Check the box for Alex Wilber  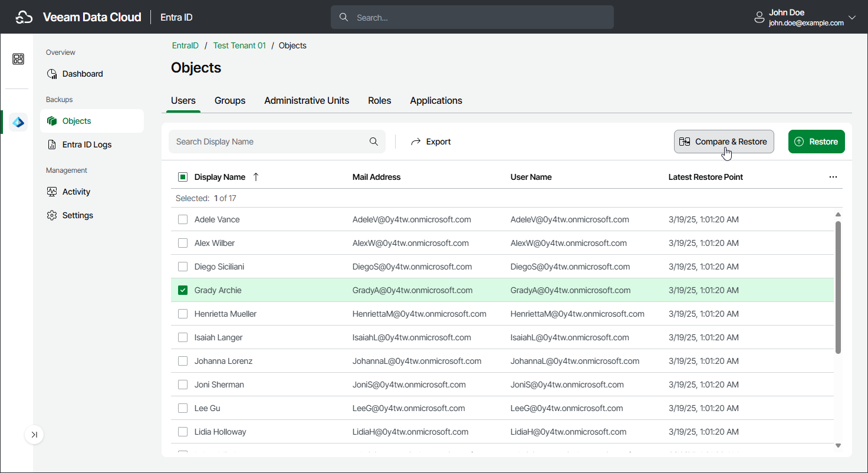(x=183, y=243)
